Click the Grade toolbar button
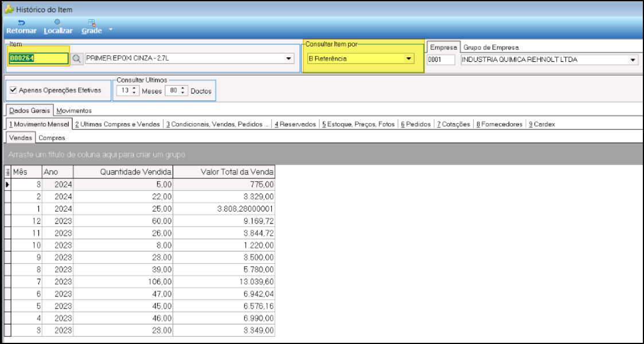 [x=92, y=27]
